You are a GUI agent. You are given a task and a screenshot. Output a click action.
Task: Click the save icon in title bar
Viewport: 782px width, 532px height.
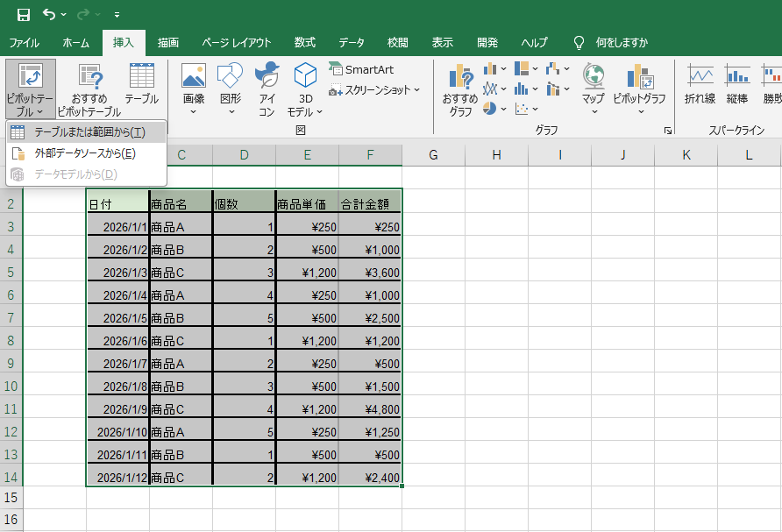coord(24,15)
